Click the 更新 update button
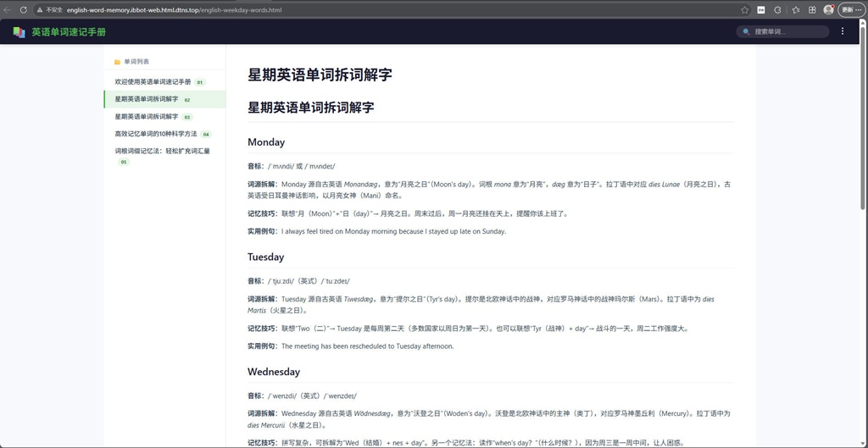This screenshot has width=868, height=448. click(x=852, y=10)
